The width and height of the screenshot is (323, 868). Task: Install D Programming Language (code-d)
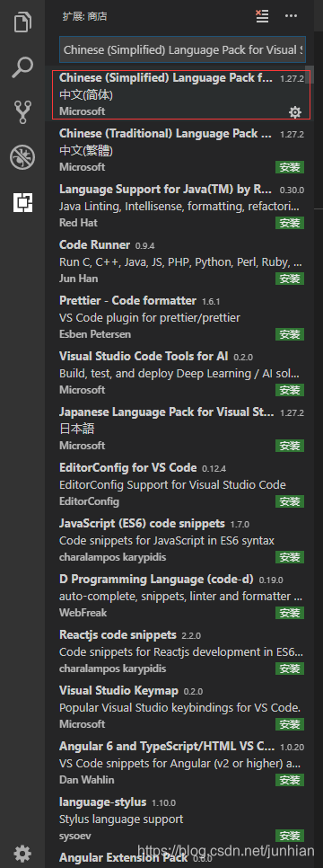pyautogui.click(x=290, y=613)
